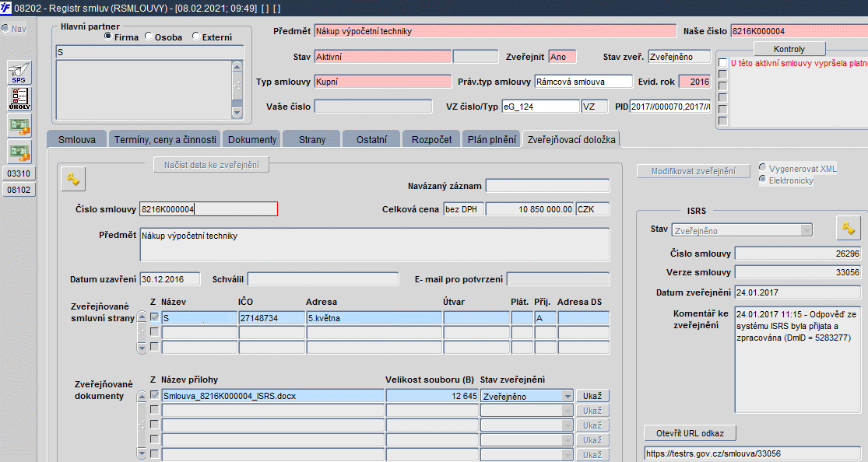The image size is (868, 462).
Task: Click the Adresa cell 5.května
Action: click(374, 318)
